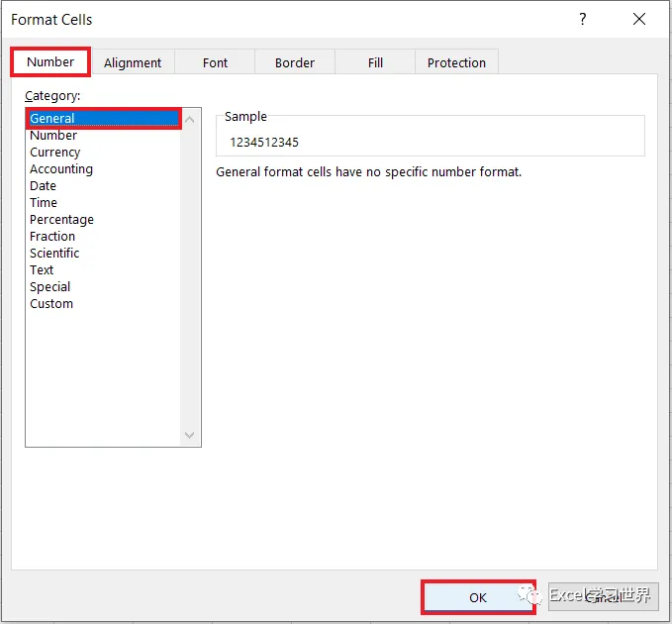Screen dimensions: 672x624
Task: Select the Date category
Action: click(104, 185)
